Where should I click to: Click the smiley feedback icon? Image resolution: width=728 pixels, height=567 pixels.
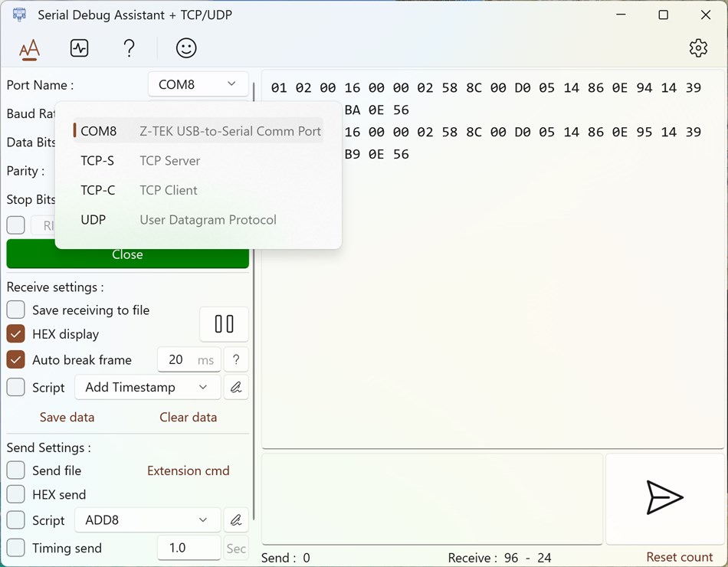(185, 48)
